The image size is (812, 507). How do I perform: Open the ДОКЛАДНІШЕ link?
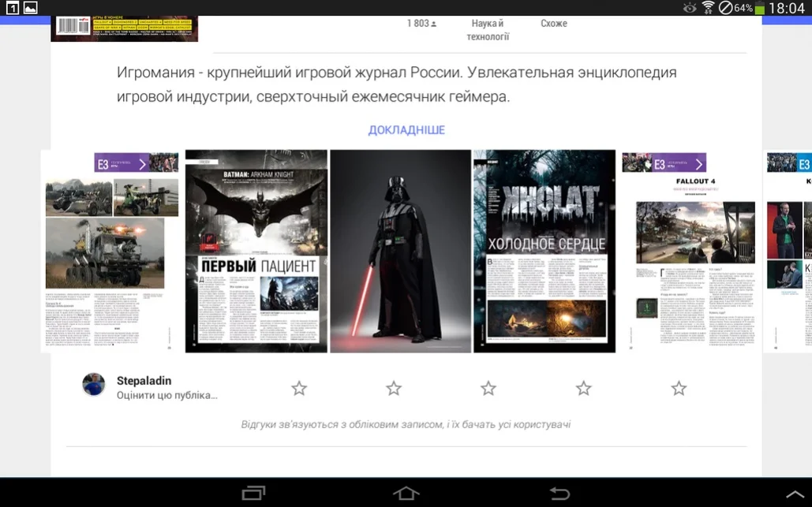(406, 130)
